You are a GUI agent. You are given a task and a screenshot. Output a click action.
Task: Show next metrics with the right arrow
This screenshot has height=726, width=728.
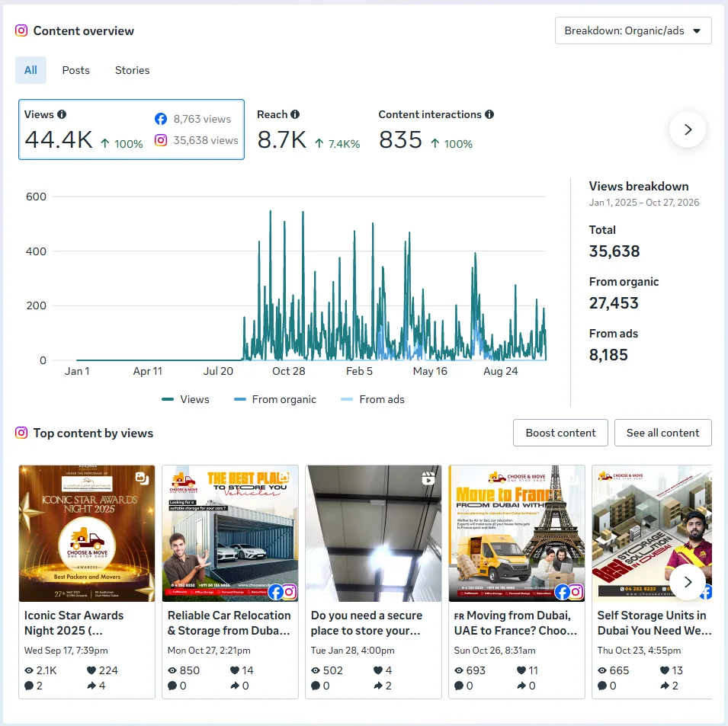click(x=688, y=130)
